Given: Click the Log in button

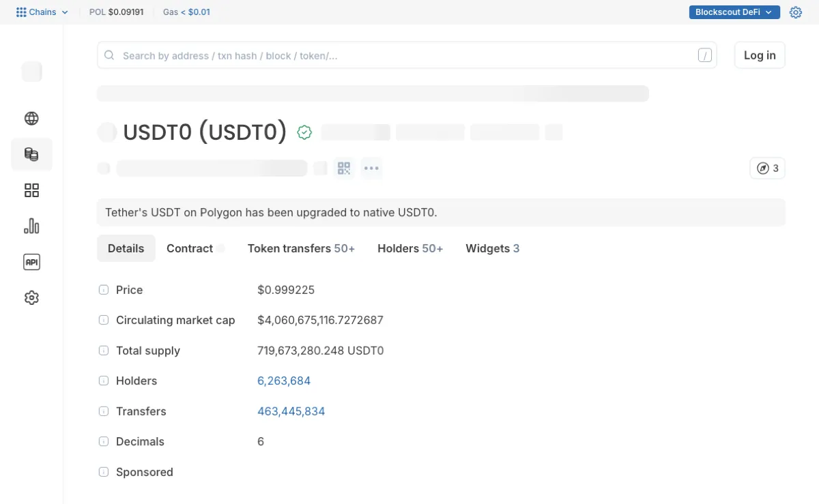Looking at the screenshot, I should coord(760,55).
